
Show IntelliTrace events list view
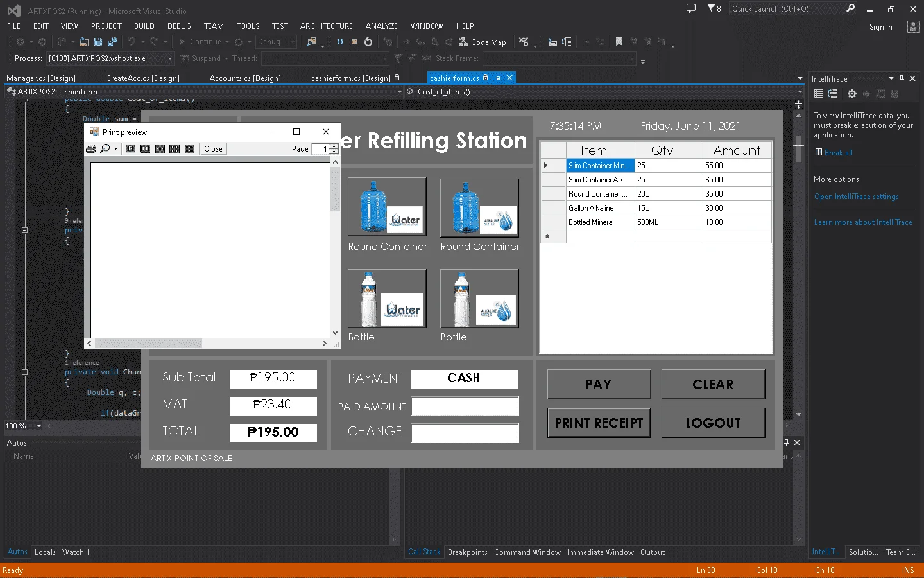coord(819,94)
